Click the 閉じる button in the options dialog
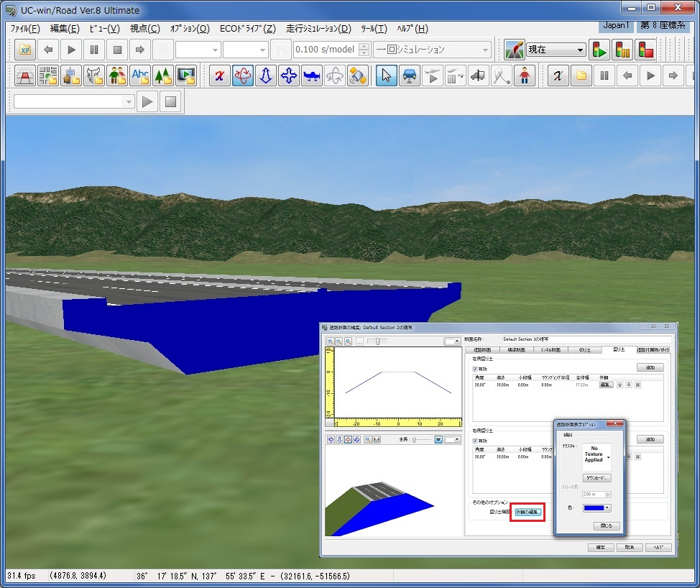Viewport: 700px width, 588px height. pos(606,525)
